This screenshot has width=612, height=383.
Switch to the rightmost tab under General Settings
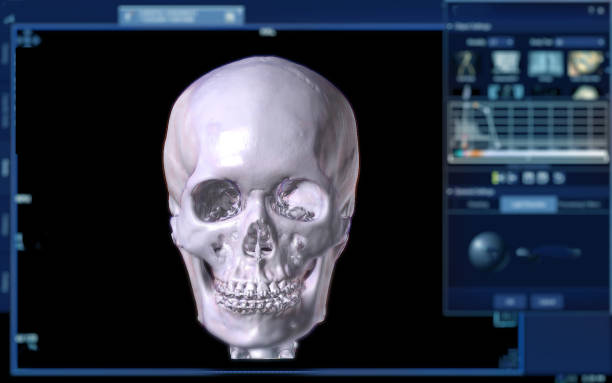coord(580,205)
